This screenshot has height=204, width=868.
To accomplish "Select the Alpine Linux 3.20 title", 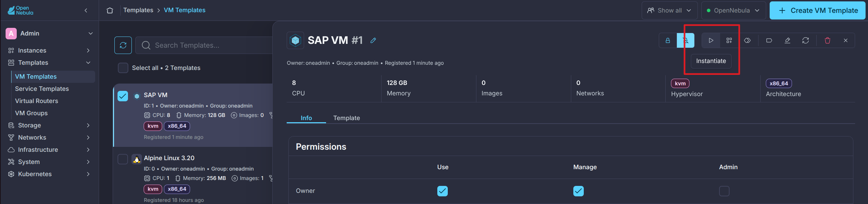I will click(x=169, y=158).
